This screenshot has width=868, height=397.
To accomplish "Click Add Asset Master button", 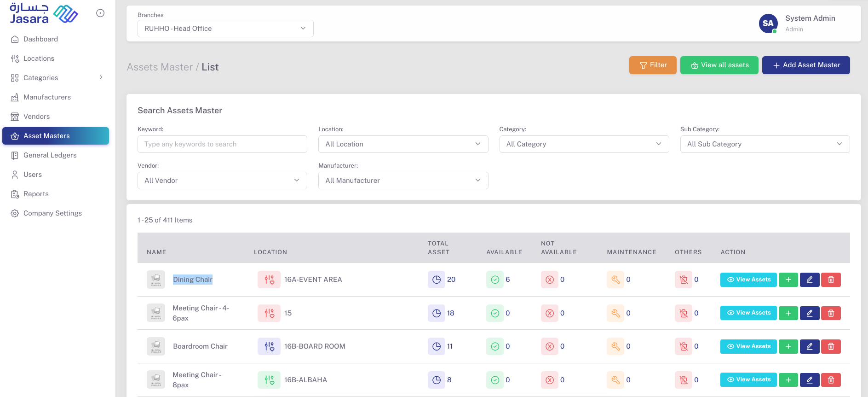I will (805, 65).
